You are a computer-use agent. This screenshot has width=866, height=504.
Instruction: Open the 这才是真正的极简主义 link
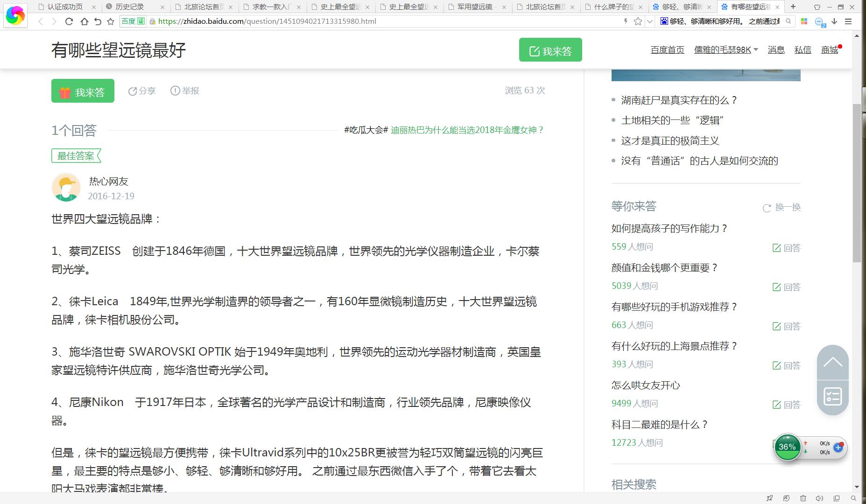pyautogui.click(x=670, y=140)
